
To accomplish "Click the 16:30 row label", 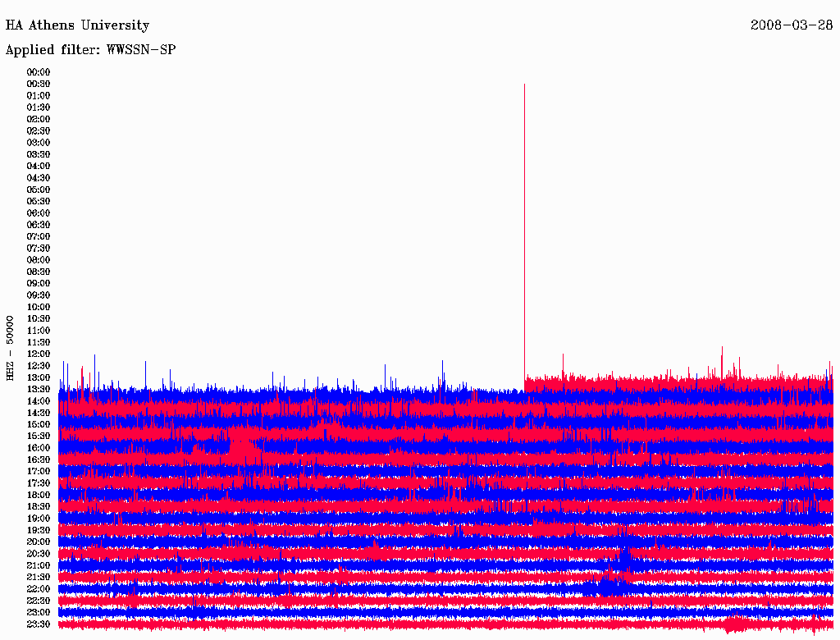I will (x=39, y=460).
